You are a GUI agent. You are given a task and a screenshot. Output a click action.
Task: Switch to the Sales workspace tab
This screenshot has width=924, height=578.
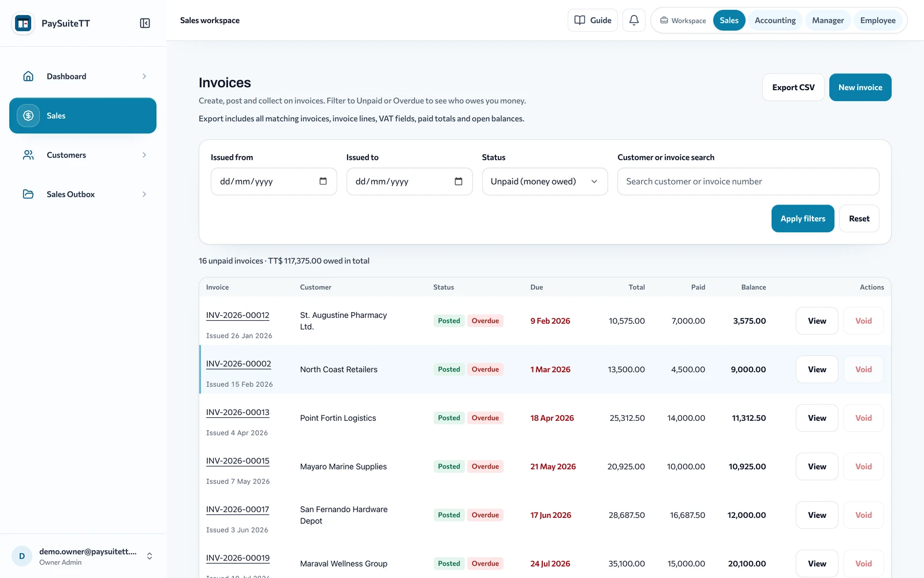click(729, 20)
